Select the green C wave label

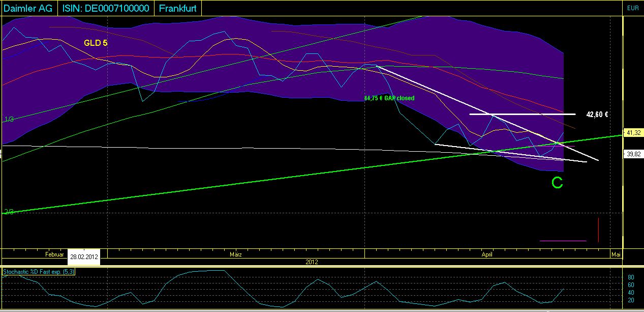(x=558, y=183)
